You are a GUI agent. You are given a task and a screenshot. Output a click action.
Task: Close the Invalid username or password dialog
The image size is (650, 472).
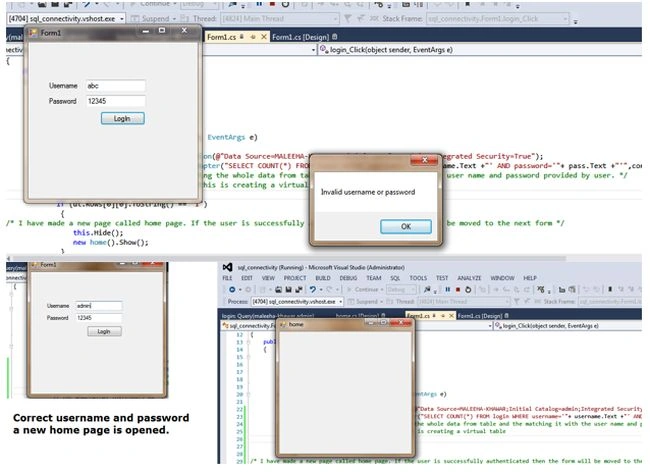424,160
